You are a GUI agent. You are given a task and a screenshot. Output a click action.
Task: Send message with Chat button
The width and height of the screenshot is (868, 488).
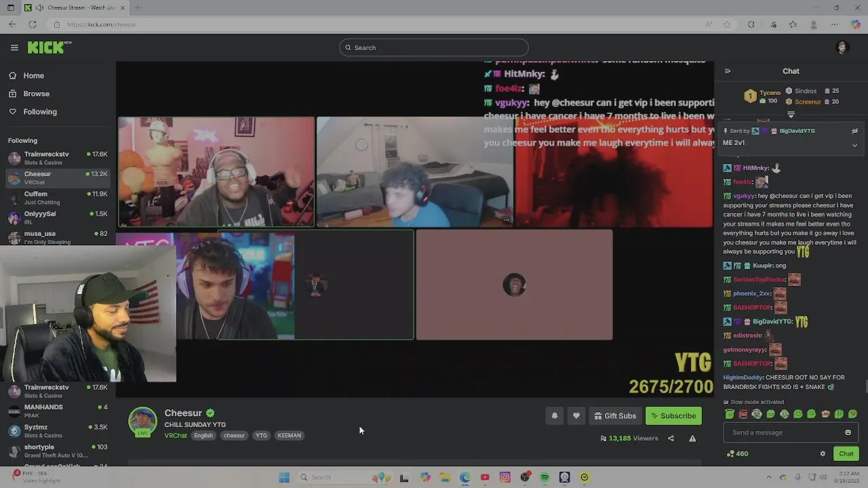pyautogui.click(x=846, y=454)
